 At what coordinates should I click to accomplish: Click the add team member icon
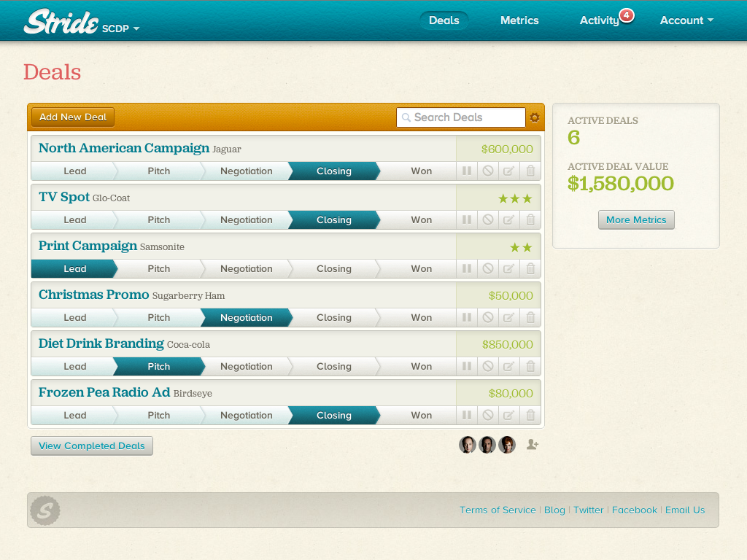[533, 445]
